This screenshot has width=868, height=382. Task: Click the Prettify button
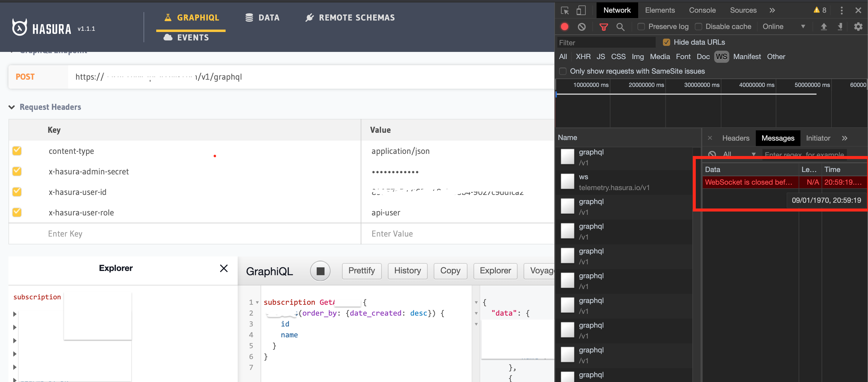[x=362, y=271]
